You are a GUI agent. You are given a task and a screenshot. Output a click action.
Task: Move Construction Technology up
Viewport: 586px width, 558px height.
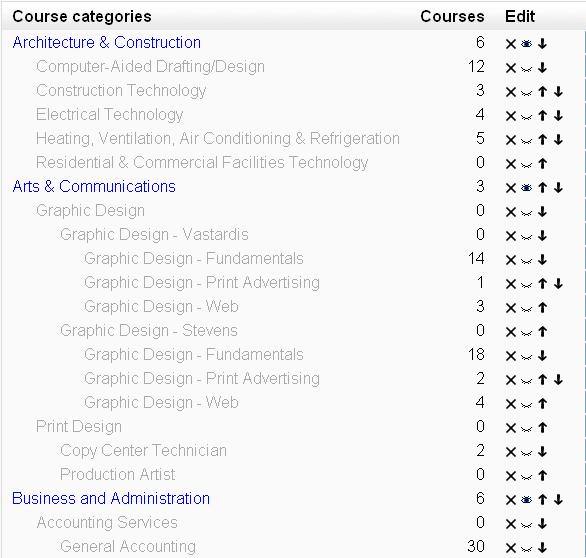click(543, 92)
